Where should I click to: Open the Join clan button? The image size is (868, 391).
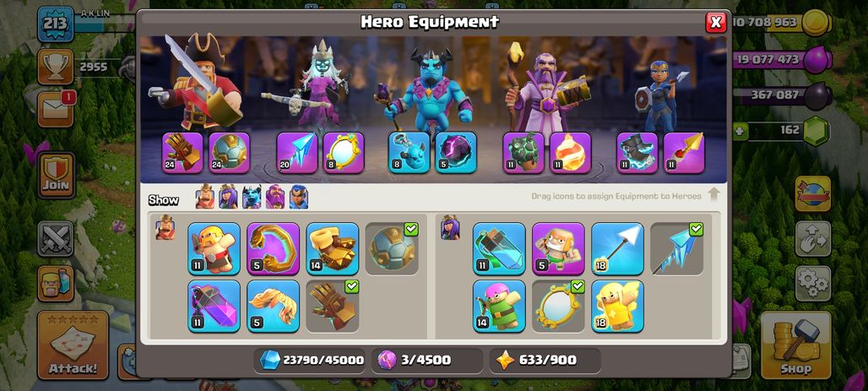coord(56,175)
